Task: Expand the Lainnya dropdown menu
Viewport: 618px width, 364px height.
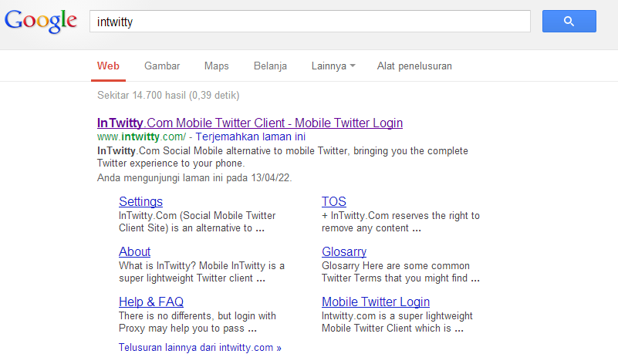Action: (333, 66)
